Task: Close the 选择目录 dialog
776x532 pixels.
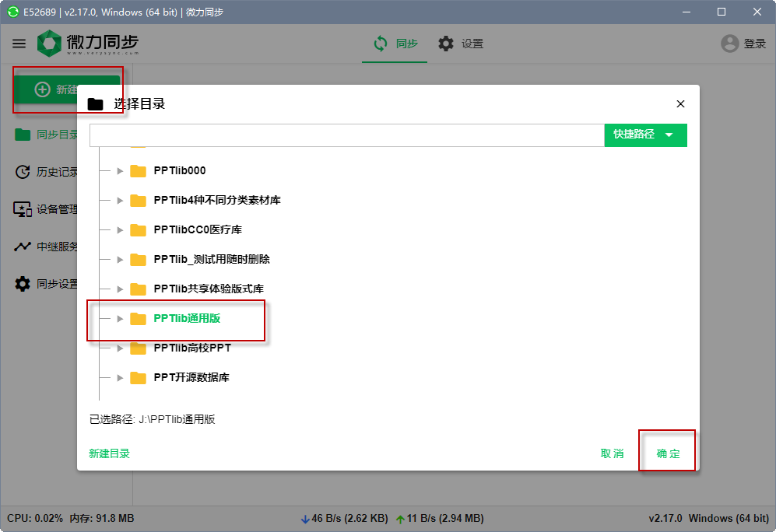Action: [680, 103]
